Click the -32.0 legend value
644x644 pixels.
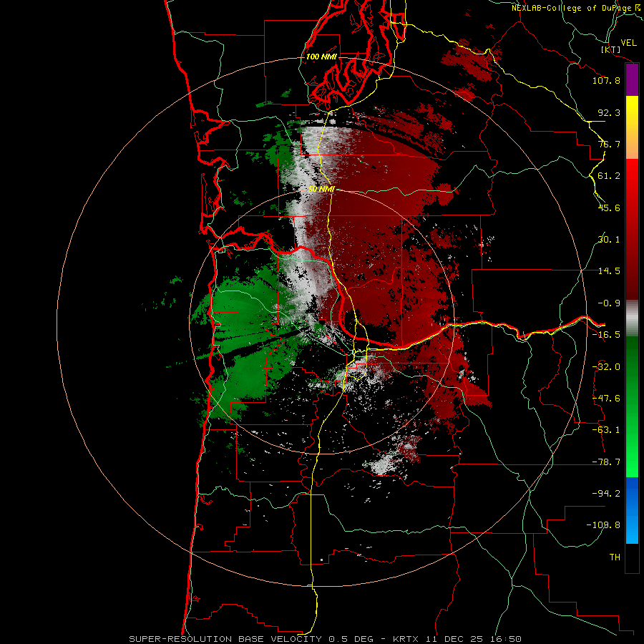[x=606, y=367]
